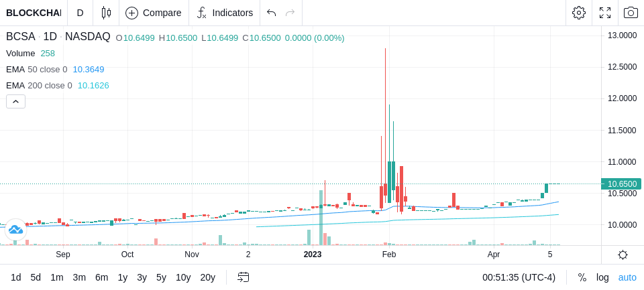Click the BCSA 1D NASDAQ title
The height and width of the screenshot is (290, 644).
coord(58,37)
